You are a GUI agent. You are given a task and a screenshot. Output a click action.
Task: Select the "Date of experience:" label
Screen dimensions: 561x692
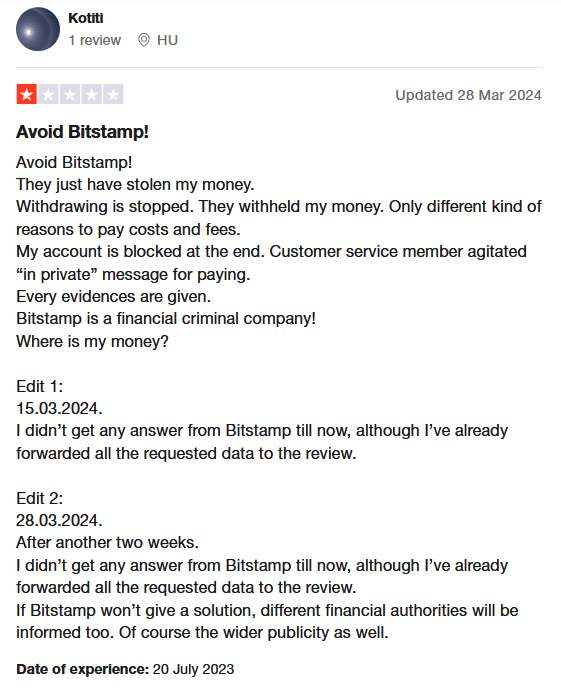[x=83, y=669]
